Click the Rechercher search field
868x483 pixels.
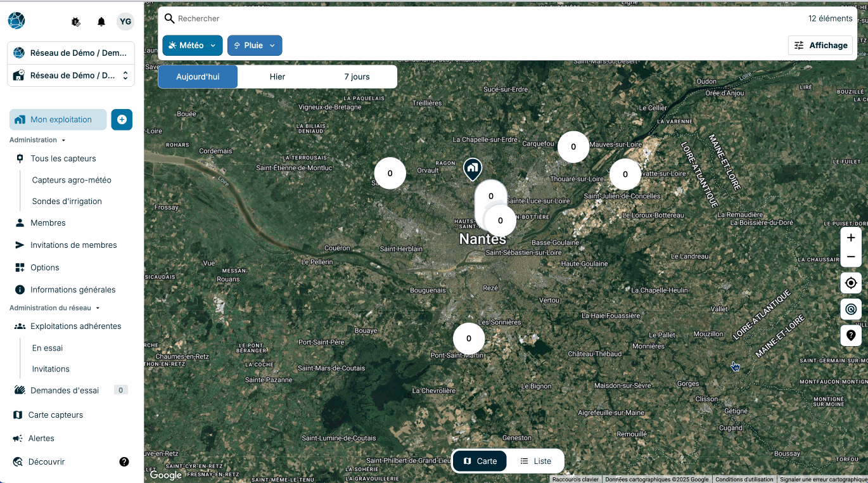click(482, 19)
